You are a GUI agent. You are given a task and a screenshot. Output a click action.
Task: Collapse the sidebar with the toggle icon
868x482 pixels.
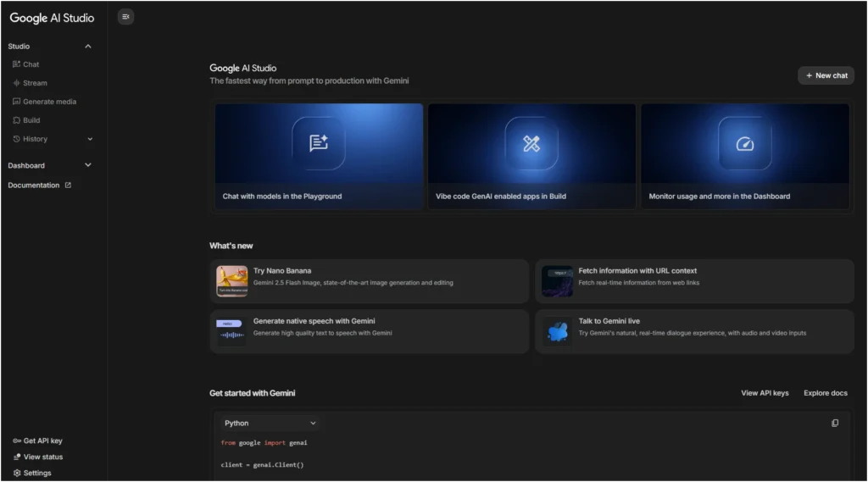pos(125,16)
